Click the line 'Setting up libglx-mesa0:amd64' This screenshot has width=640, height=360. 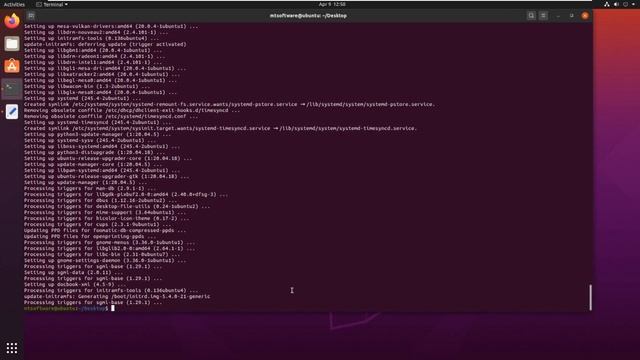[100, 92]
